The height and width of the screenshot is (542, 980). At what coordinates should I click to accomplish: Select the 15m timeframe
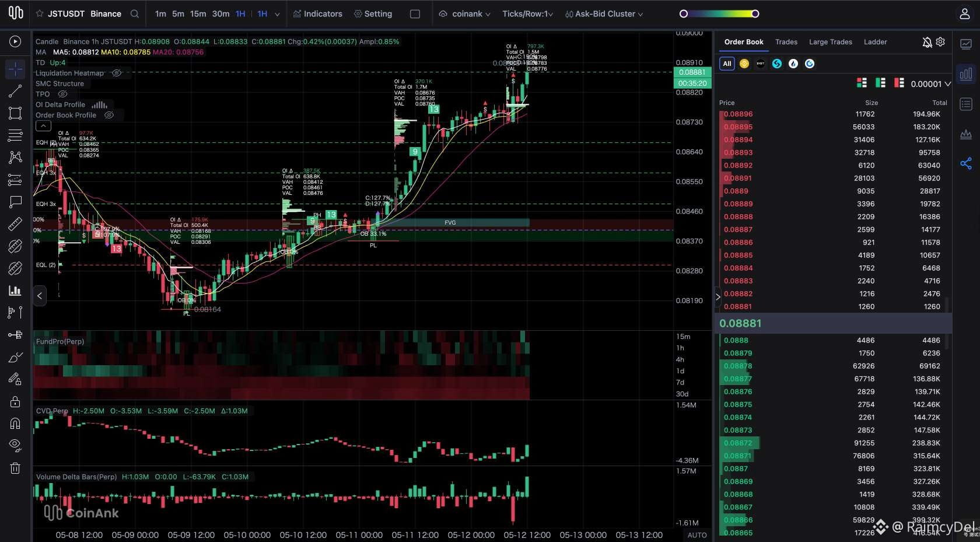198,13
